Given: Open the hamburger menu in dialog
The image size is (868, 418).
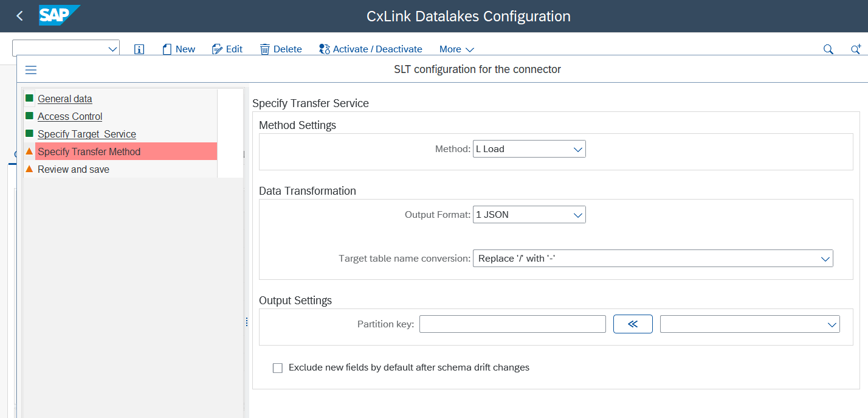Looking at the screenshot, I should point(31,70).
